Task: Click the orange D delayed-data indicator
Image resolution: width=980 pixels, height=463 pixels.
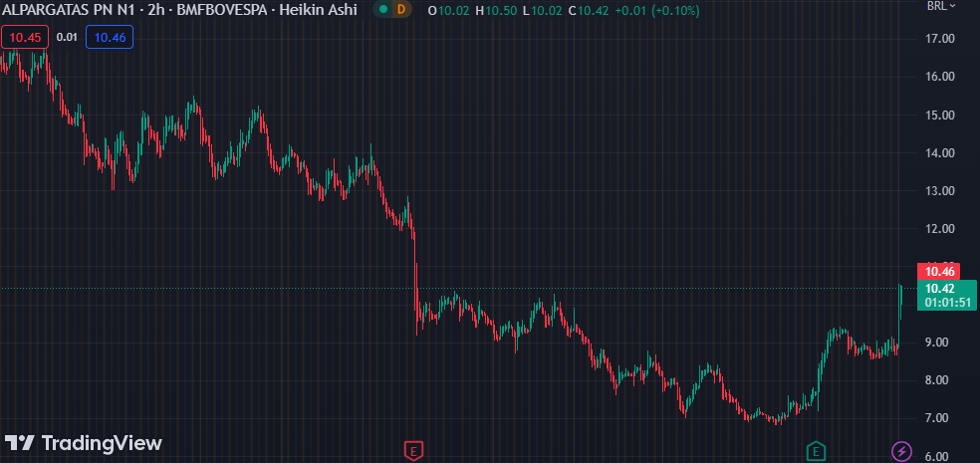Action: tap(401, 10)
